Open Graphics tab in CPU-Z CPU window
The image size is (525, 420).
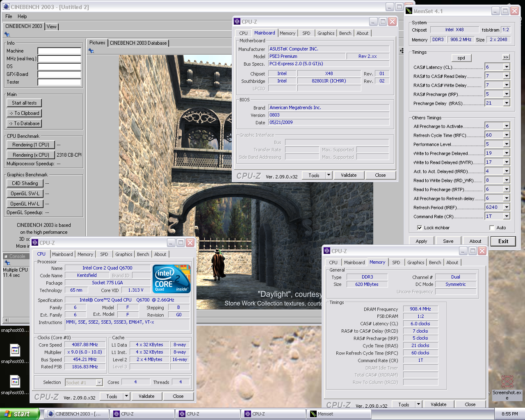(x=123, y=254)
